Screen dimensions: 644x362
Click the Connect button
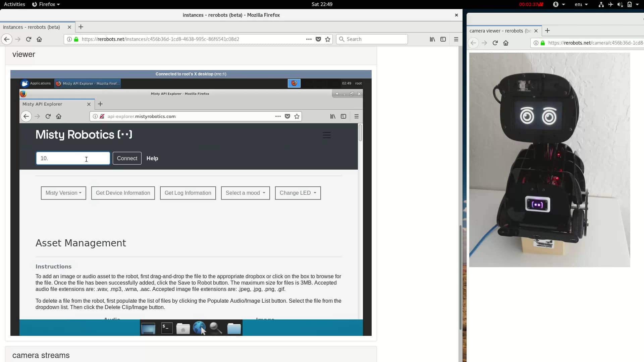127,158
